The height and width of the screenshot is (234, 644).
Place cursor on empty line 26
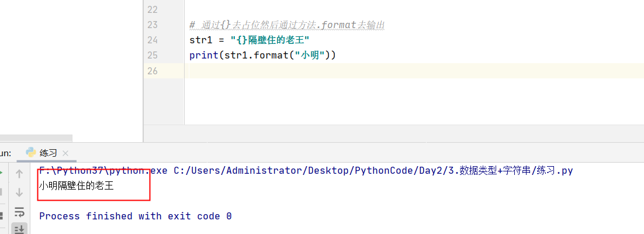414,71
